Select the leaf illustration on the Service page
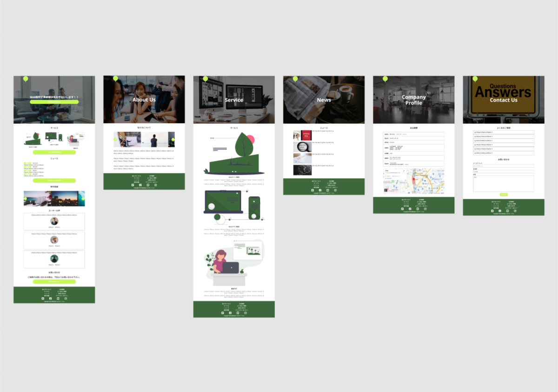This screenshot has height=392, width=558. click(234, 153)
